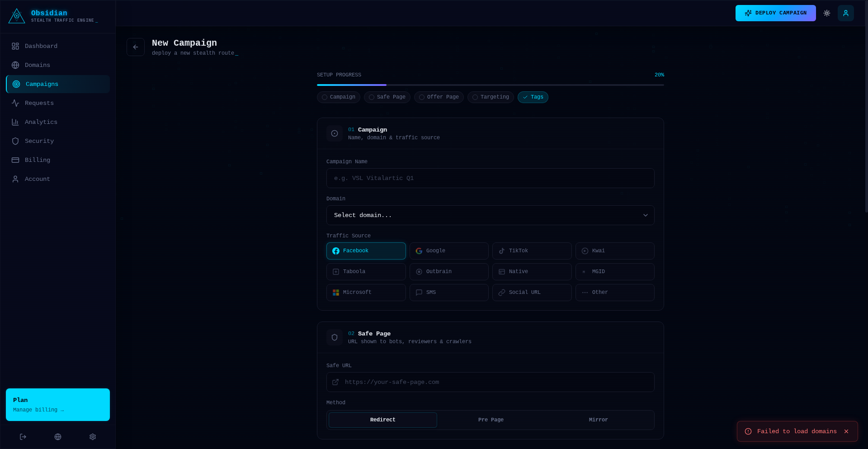Choose TikTok as the traffic source

click(532, 251)
